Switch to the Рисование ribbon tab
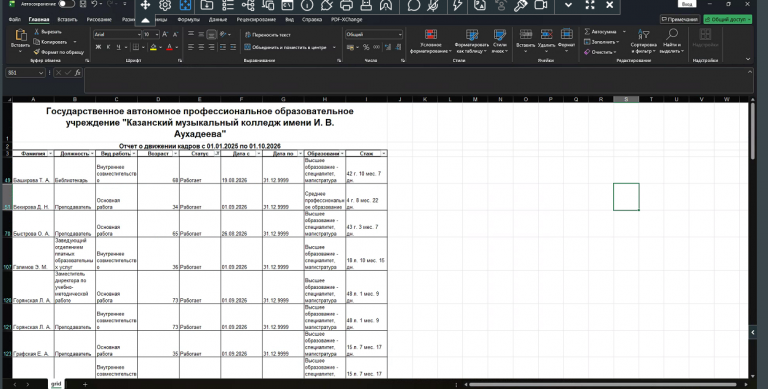768x389 pixels. tap(99, 20)
